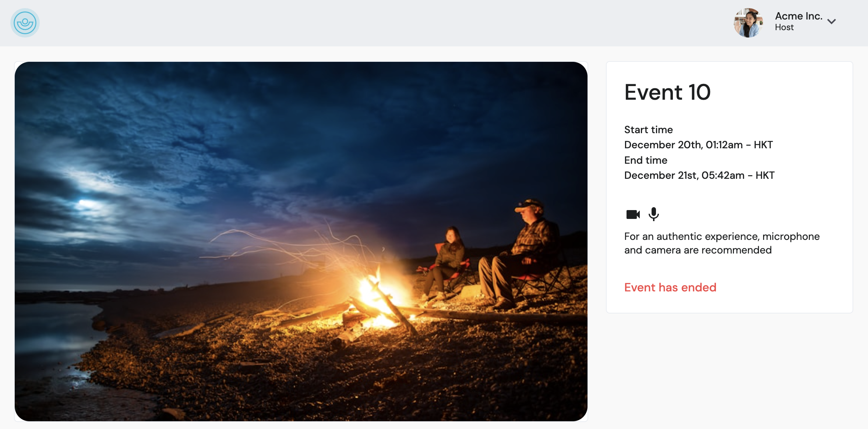Screen dimensions: 868x429
Task: Click the circular app logo icon
Action: (x=25, y=23)
